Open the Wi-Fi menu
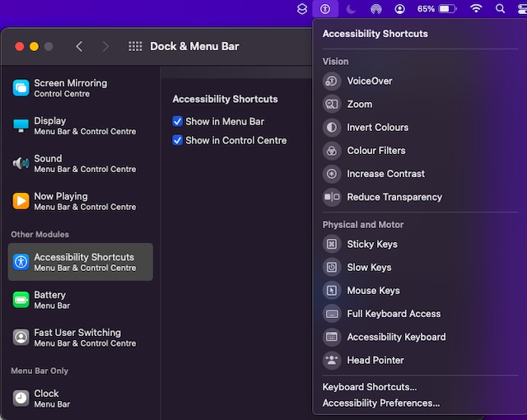 point(476,8)
